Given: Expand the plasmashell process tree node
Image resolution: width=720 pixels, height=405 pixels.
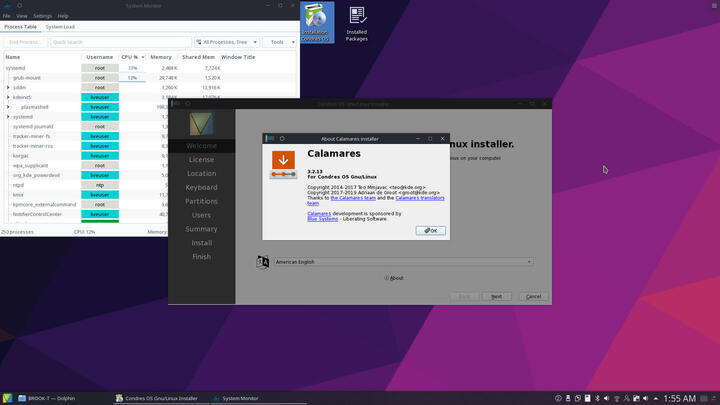Looking at the screenshot, I should coord(8,107).
